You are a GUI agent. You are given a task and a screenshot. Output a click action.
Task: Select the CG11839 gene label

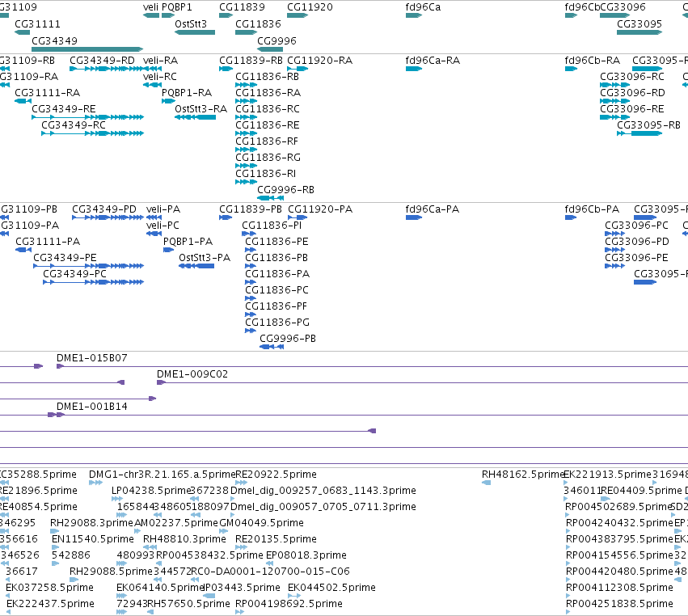pyautogui.click(x=243, y=7)
